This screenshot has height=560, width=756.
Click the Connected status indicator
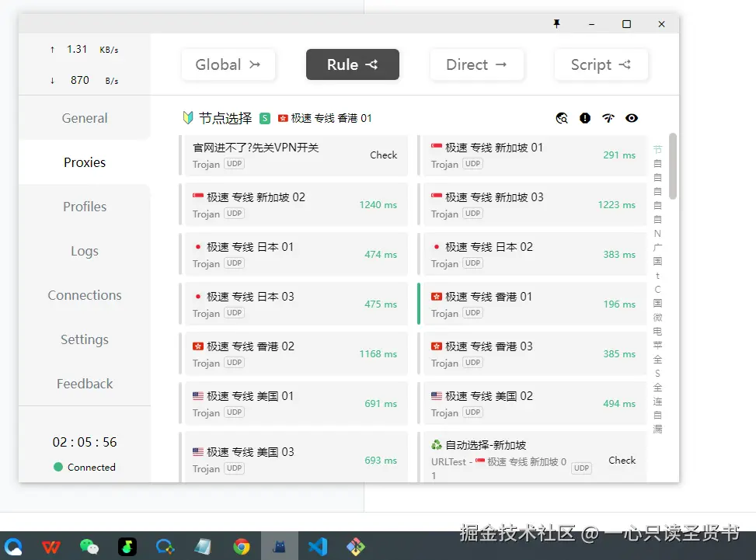coord(85,467)
